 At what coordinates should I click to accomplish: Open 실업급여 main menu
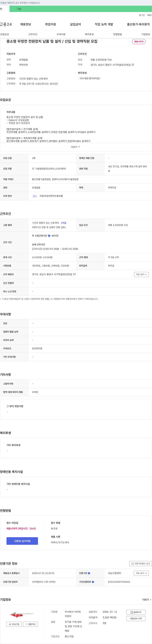tap(75, 24)
